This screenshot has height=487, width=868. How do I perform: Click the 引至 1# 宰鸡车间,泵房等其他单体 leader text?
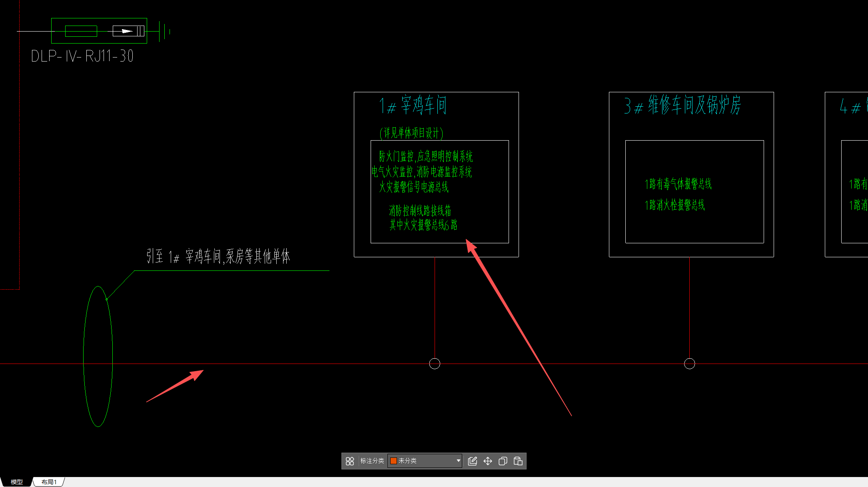point(218,256)
